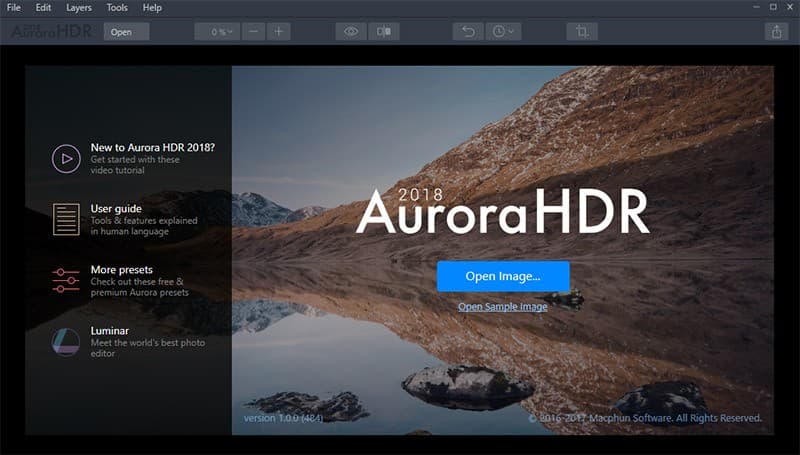Expand the zoom percentage dropdown
This screenshot has height=455, width=800.
(217, 32)
